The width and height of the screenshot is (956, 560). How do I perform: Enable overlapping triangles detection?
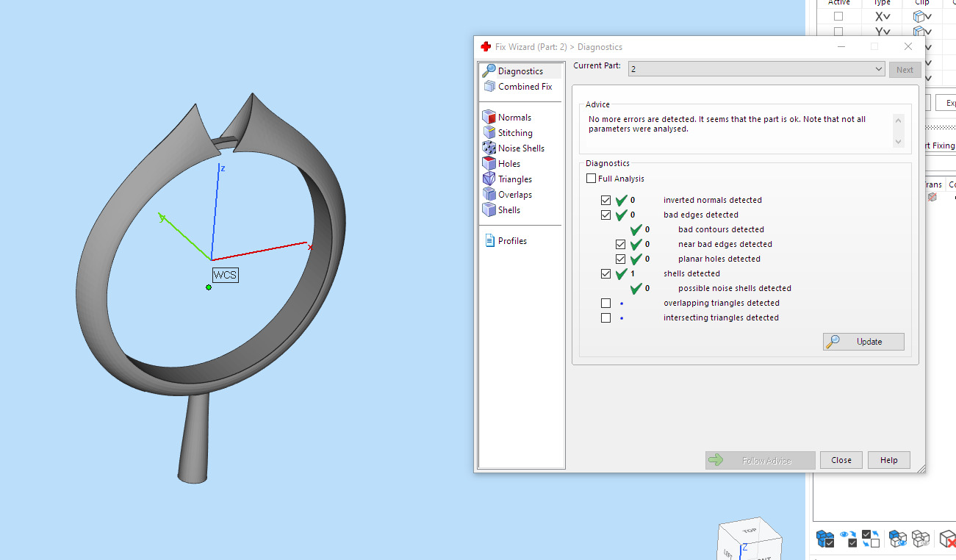click(x=605, y=303)
